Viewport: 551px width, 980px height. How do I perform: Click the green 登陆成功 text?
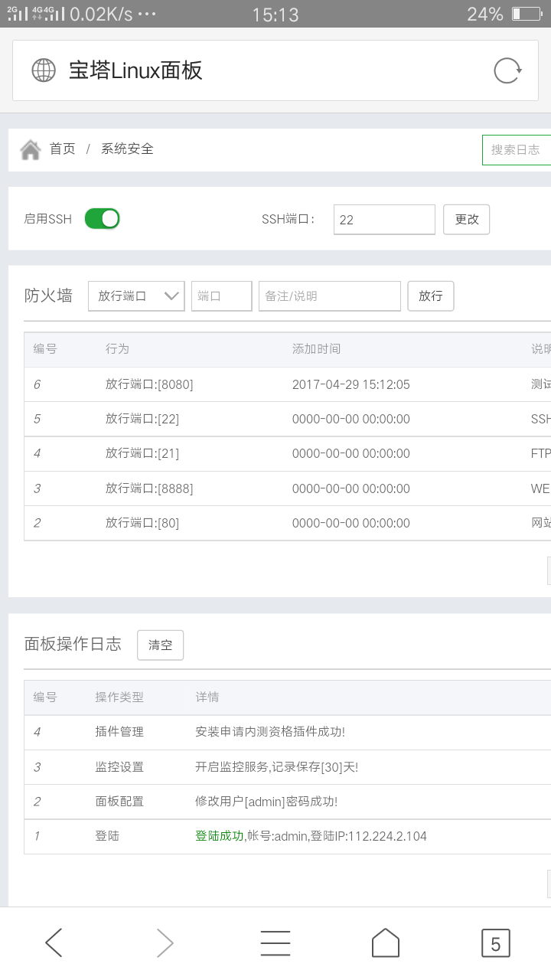pos(220,836)
